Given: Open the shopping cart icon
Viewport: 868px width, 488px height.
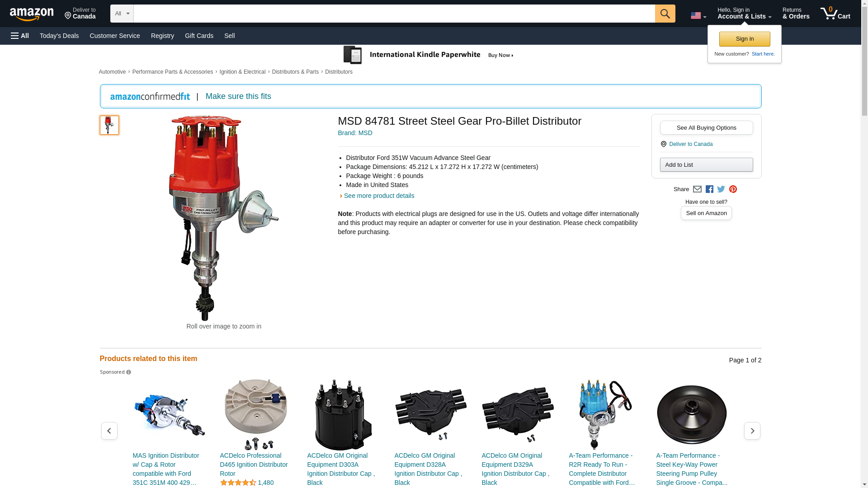Looking at the screenshot, I should tap(835, 14).
